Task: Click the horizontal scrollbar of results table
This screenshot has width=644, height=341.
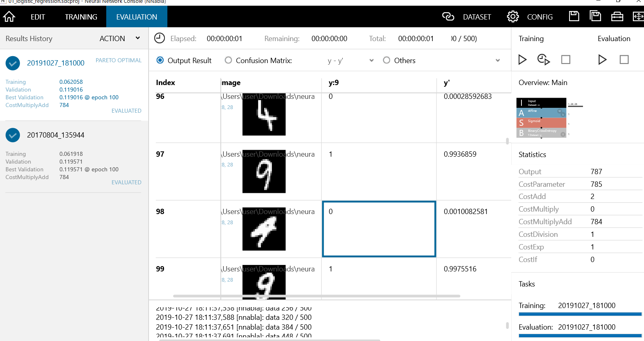Action: point(316,296)
